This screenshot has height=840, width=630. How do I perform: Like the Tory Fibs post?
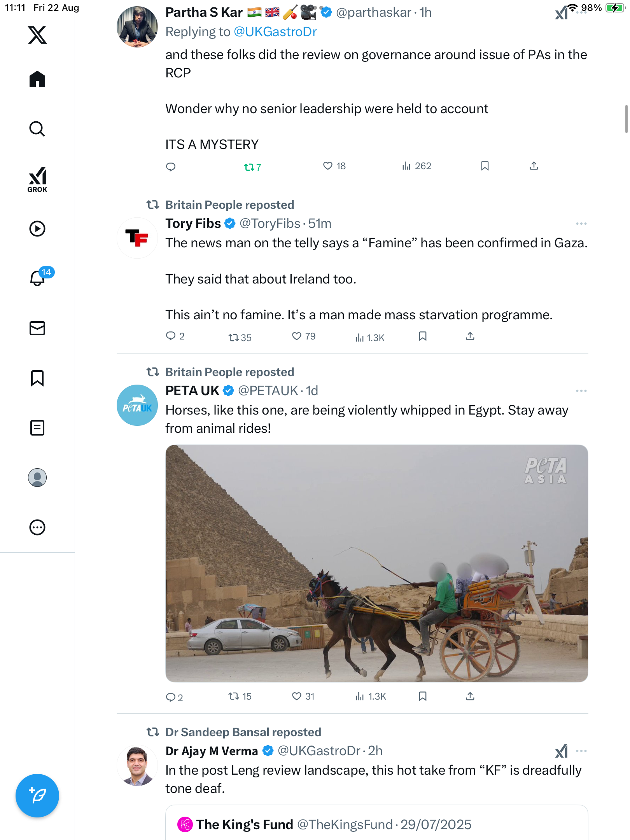point(297,336)
